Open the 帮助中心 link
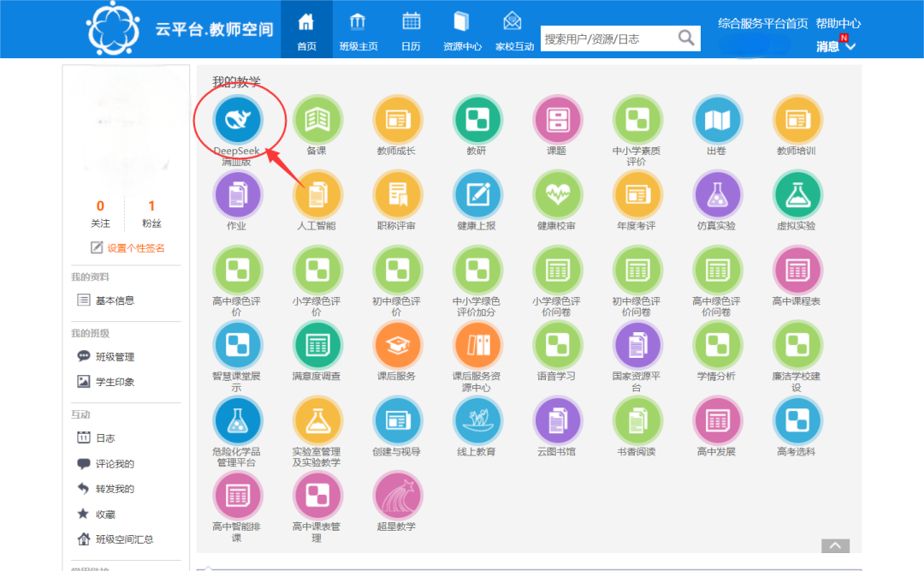The height and width of the screenshot is (571, 924). click(x=838, y=23)
